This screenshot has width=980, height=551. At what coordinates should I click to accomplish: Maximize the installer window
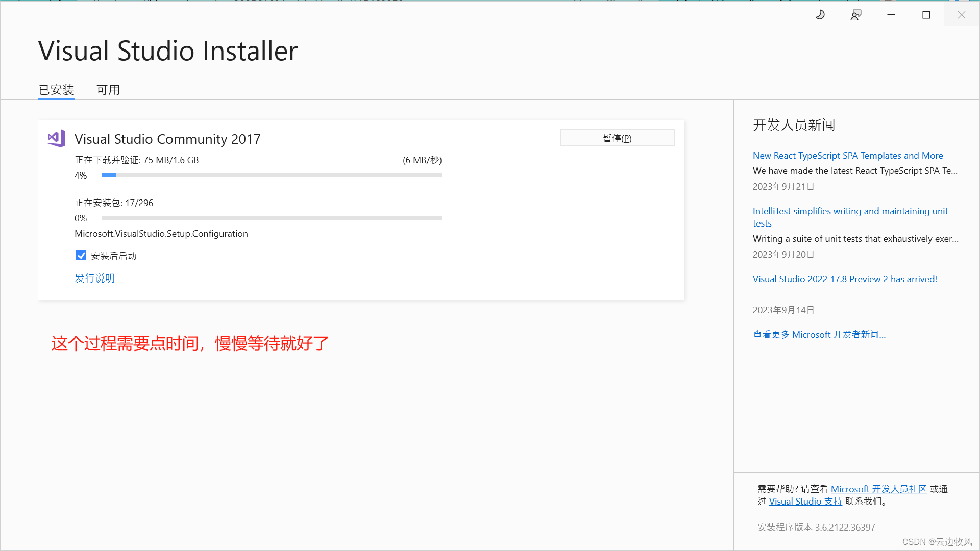926,15
